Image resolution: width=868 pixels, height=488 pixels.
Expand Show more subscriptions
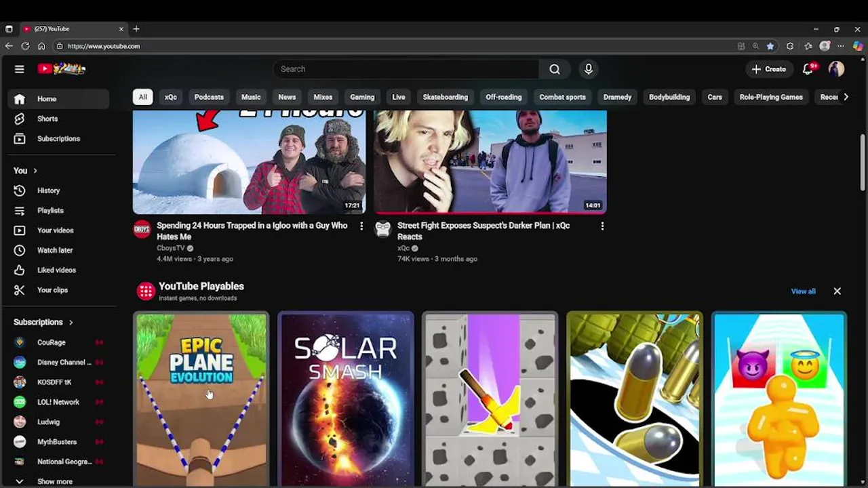coord(58,481)
